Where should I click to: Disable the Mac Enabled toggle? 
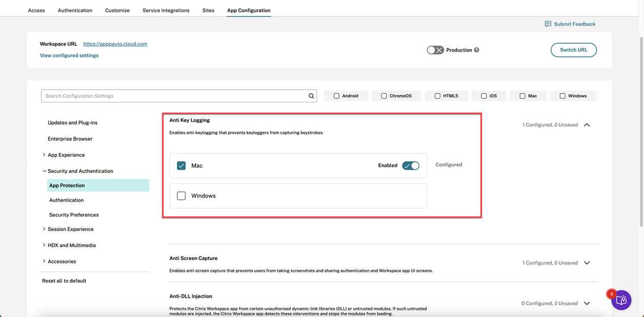410,166
